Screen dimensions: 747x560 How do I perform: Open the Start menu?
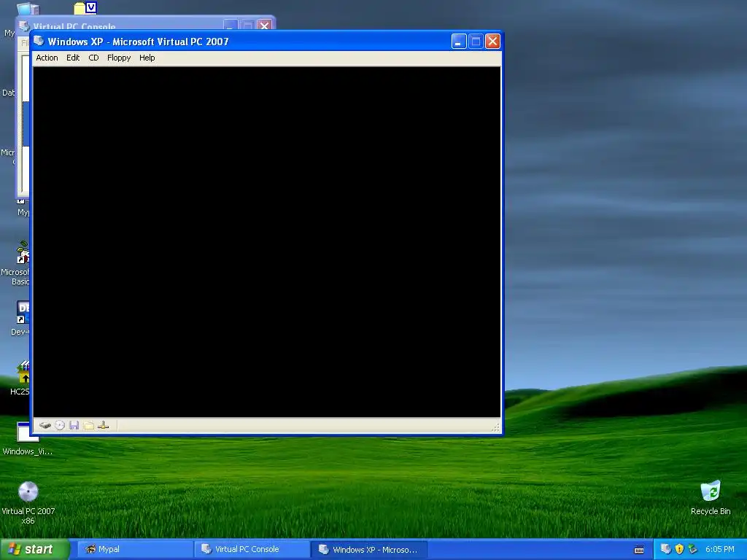[x=35, y=550]
